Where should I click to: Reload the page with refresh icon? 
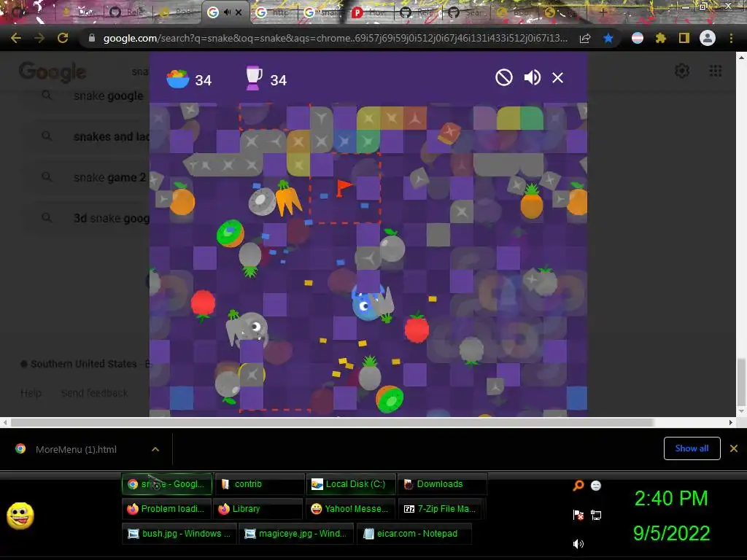(63, 38)
